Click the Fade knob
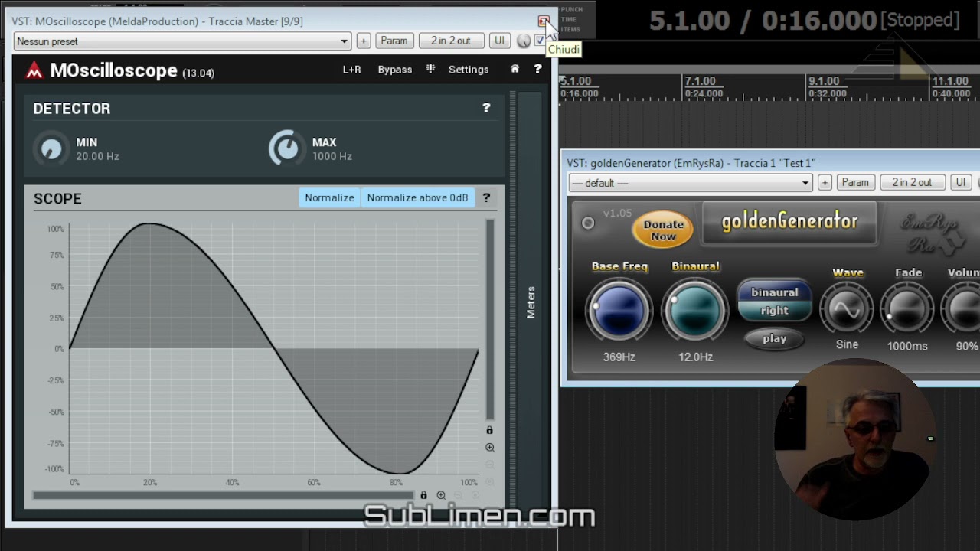 907,309
